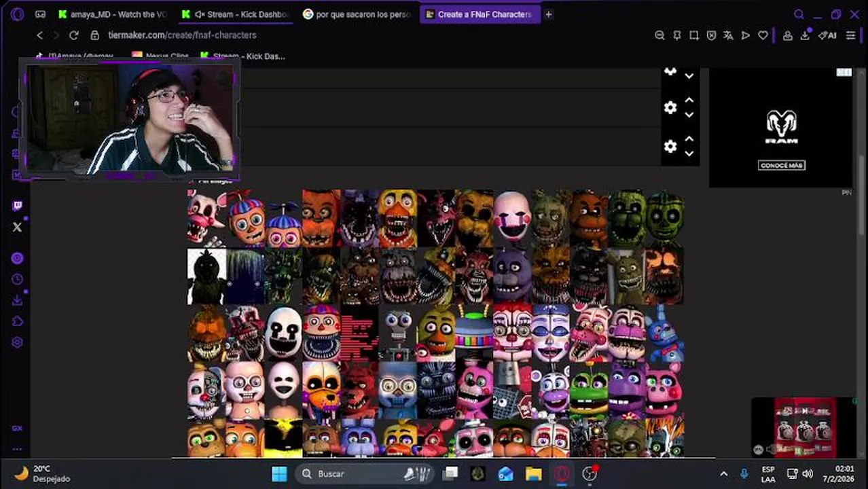The height and width of the screenshot is (489, 868).
Task: Open the Nexus Clips bookmark
Action: pyautogui.click(x=160, y=56)
